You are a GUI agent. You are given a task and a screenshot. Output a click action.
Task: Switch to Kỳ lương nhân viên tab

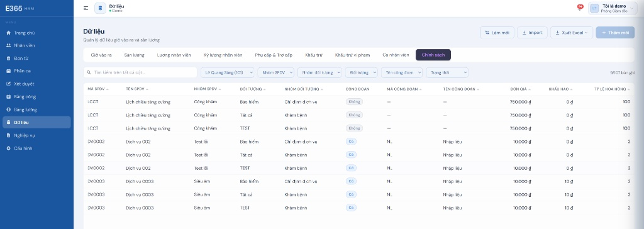coord(223,55)
